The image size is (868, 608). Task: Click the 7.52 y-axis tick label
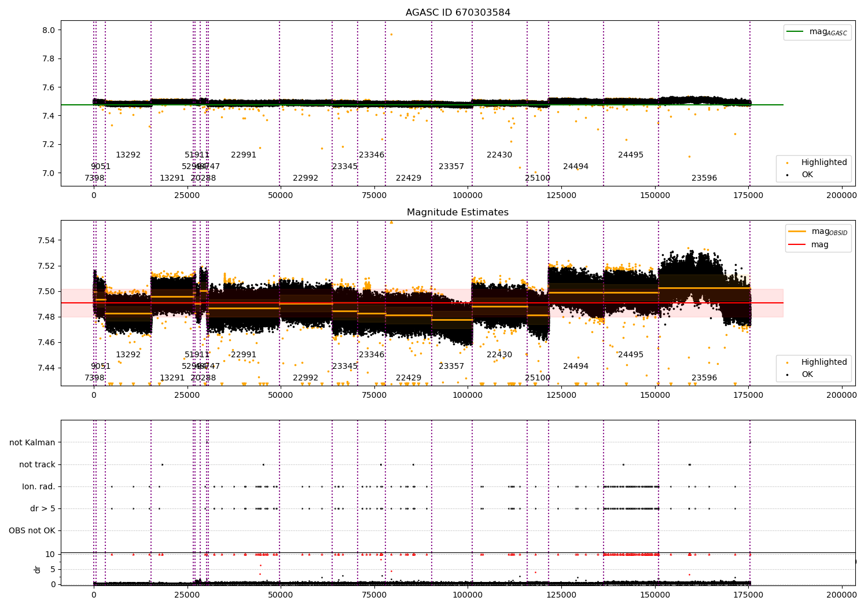(46, 266)
